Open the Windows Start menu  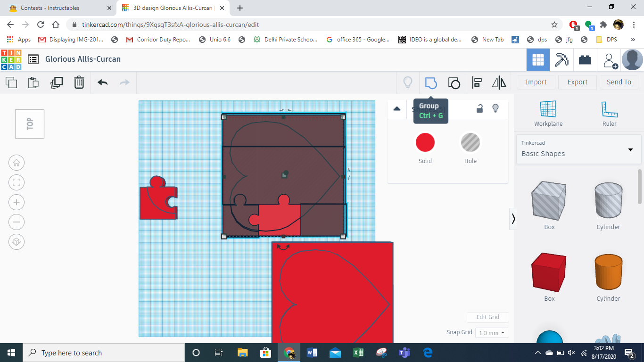(11, 353)
